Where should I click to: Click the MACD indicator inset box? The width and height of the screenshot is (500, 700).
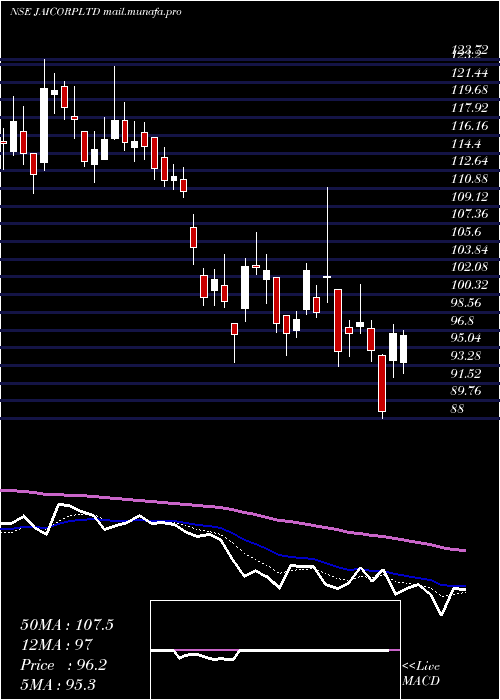pyautogui.click(x=275, y=650)
